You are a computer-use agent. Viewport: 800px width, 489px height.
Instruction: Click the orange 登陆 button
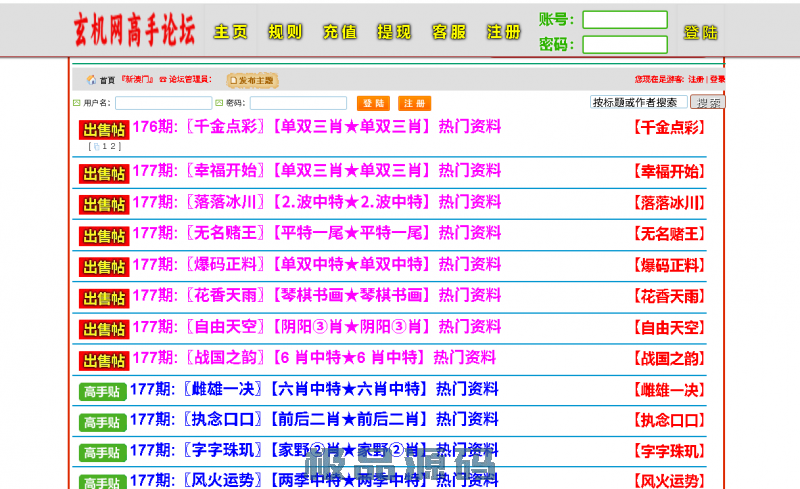373,103
